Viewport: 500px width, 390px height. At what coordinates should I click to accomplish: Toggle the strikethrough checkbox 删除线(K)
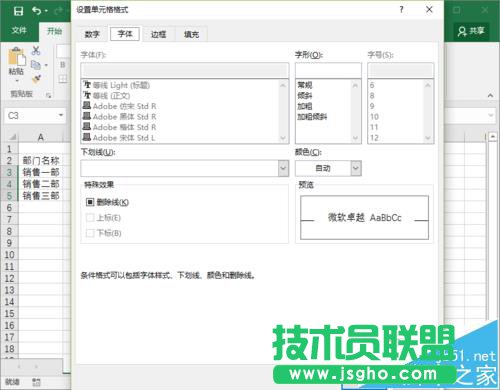coord(90,202)
